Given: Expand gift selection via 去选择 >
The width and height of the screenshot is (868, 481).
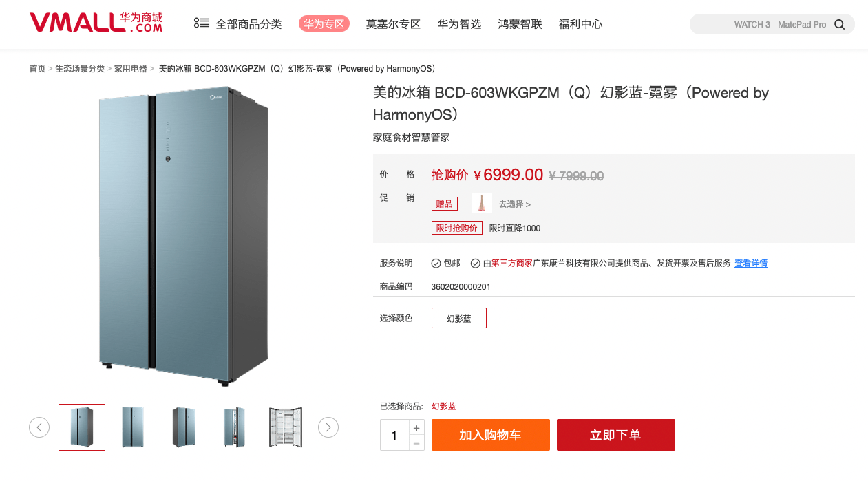Looking at the screenshot, I should coord(514,204).
